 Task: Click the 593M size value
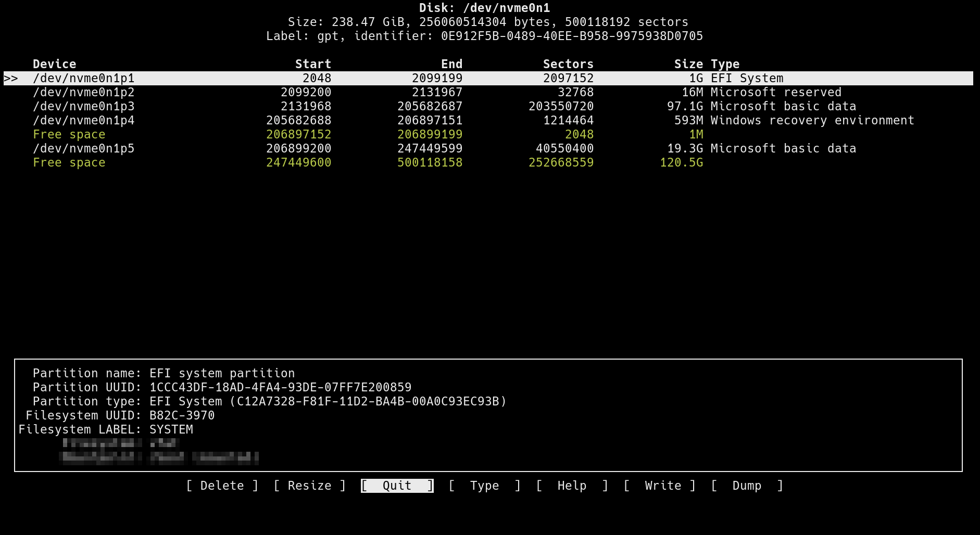coord(688,120)
